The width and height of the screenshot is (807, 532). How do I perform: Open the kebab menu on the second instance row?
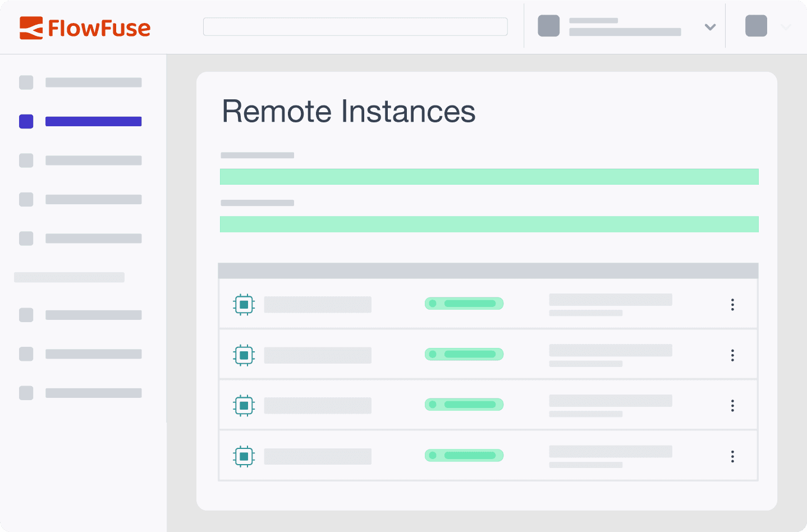(732, 355)
